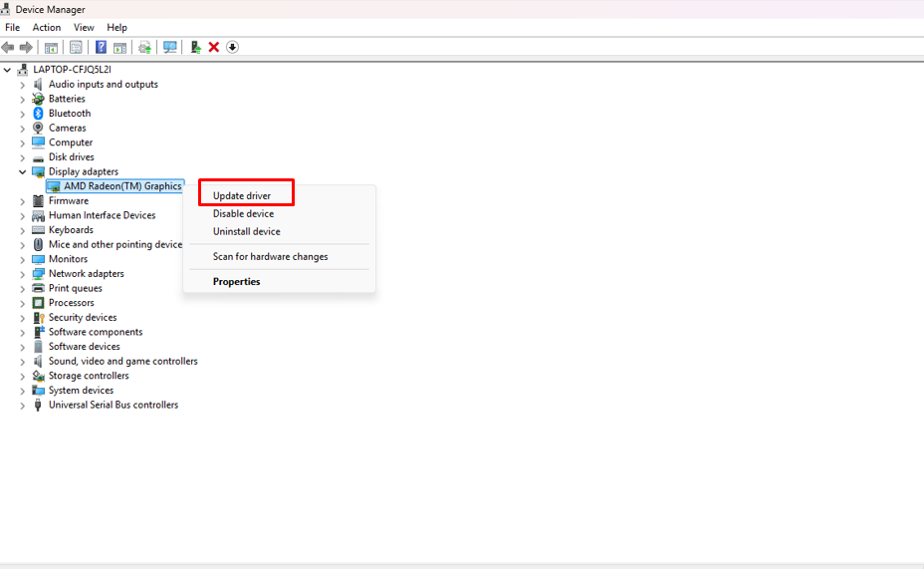Click the black down-arrow Disable device icon
The height and width of the screenshot is (569, 924).
[x=232, y=47]
